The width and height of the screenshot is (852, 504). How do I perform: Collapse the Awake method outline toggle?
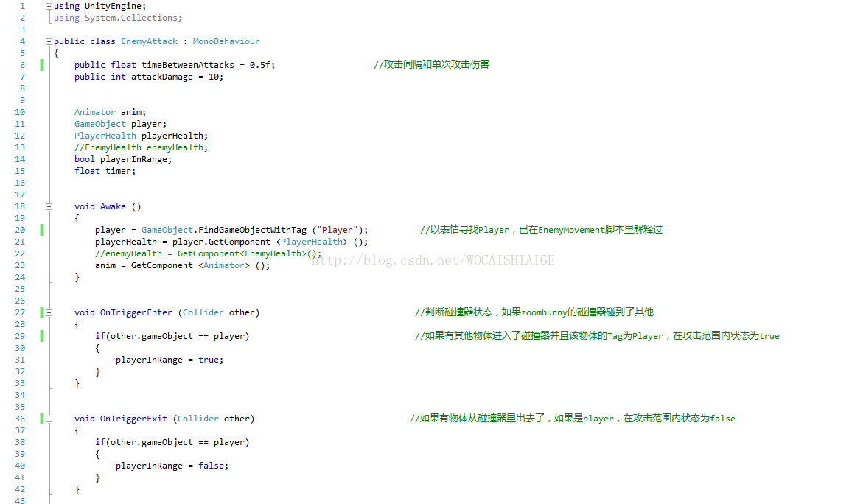pyautogui.click(x=49, y=206)
